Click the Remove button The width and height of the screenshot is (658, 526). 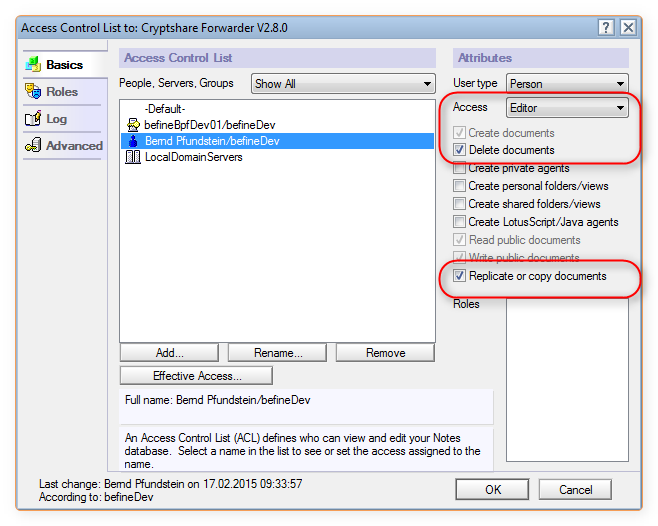[x=385, y=353]
